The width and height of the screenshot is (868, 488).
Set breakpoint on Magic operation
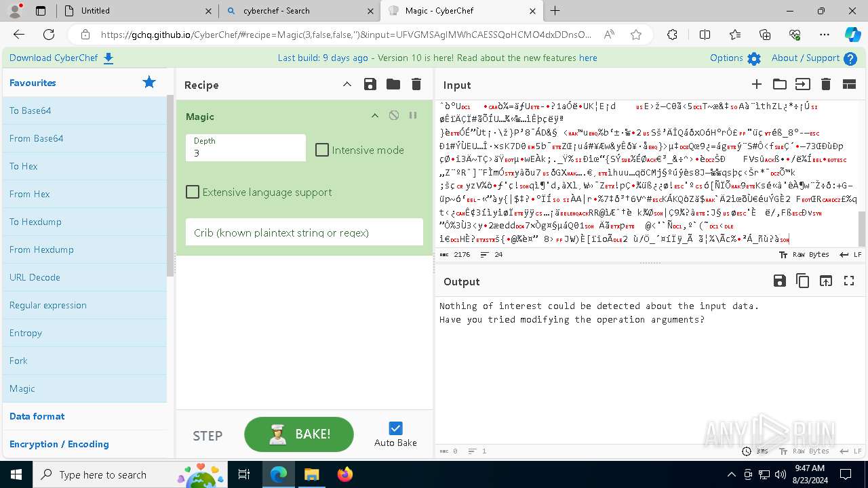click(413, 116)
